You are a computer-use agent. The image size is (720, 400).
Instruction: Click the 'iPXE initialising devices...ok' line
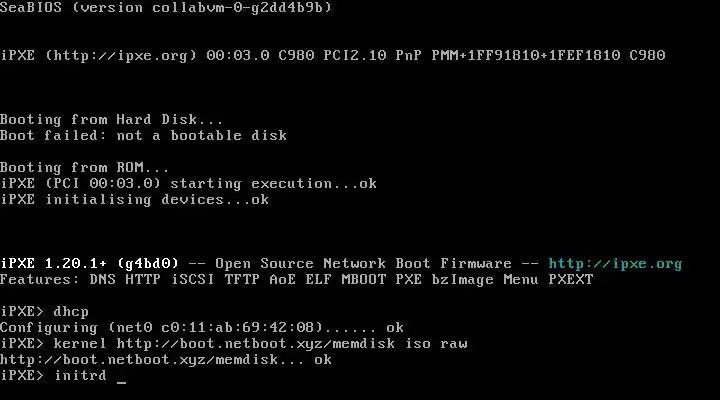coord(135,200)
